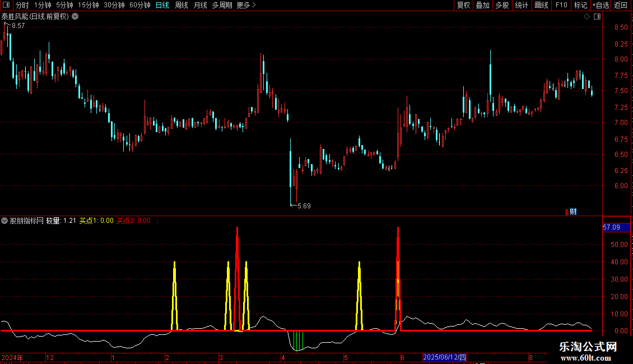This screenshot has width=633, height=364.
Task: Expand the 股朋指标网 indicator dropdown arrow
Action: (x=4, y=221)
